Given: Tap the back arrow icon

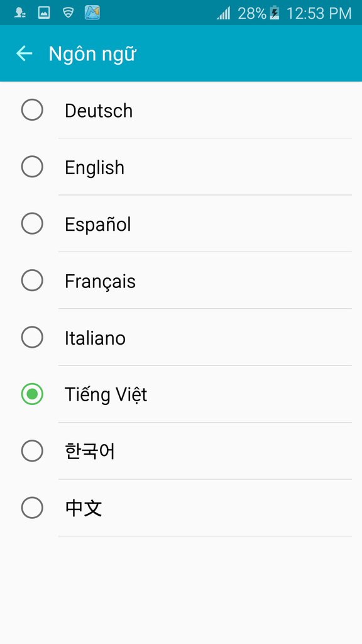Looking at the screenshot, I should pos(24,53).
